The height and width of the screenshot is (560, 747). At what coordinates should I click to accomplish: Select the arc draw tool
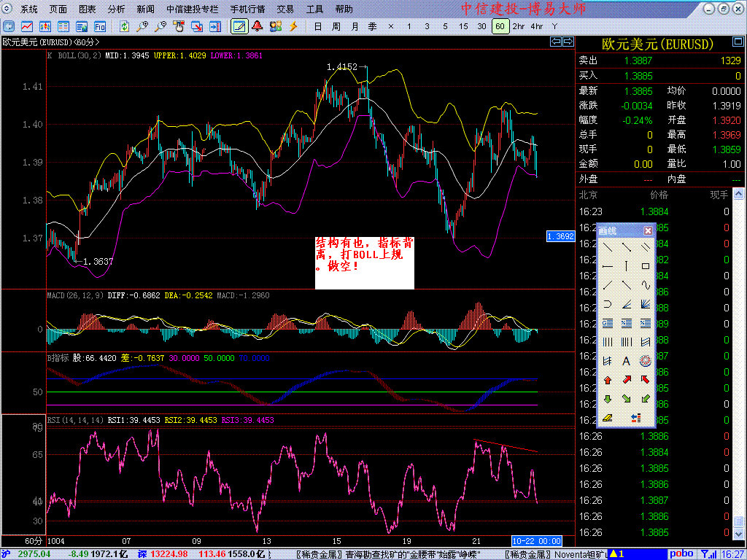tap(608, 304)
